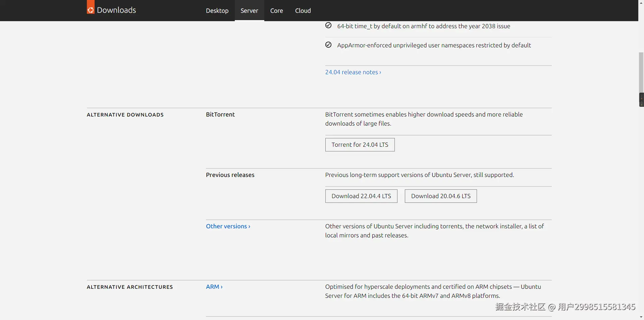The height and width of the screenshot is (320, 644).
Task: Select the Previous releases heading
Action: (230, 175)
